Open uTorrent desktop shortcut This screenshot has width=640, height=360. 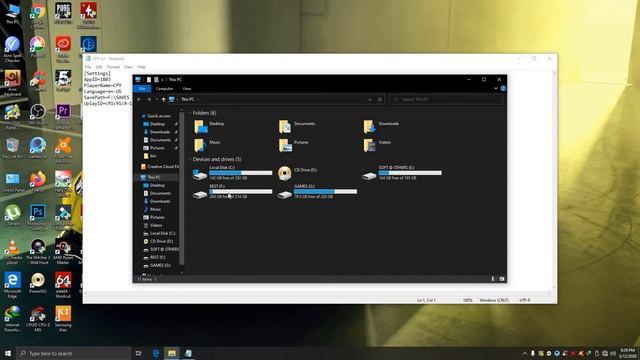12,215
